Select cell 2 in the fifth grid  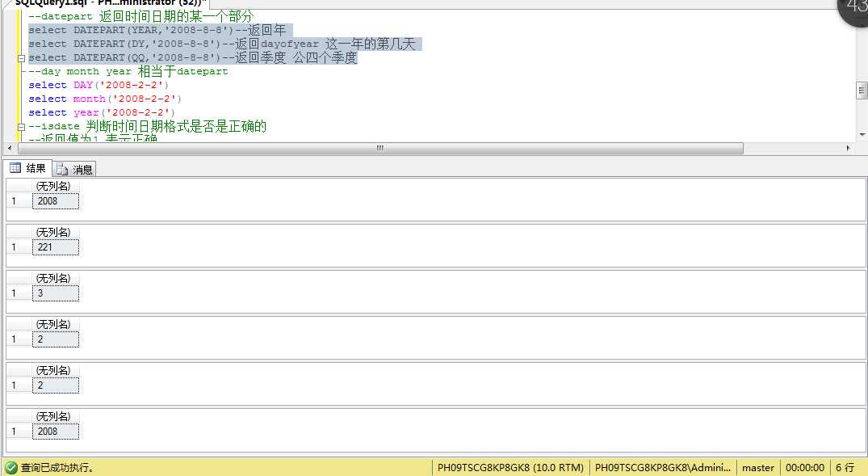point(56,385)
